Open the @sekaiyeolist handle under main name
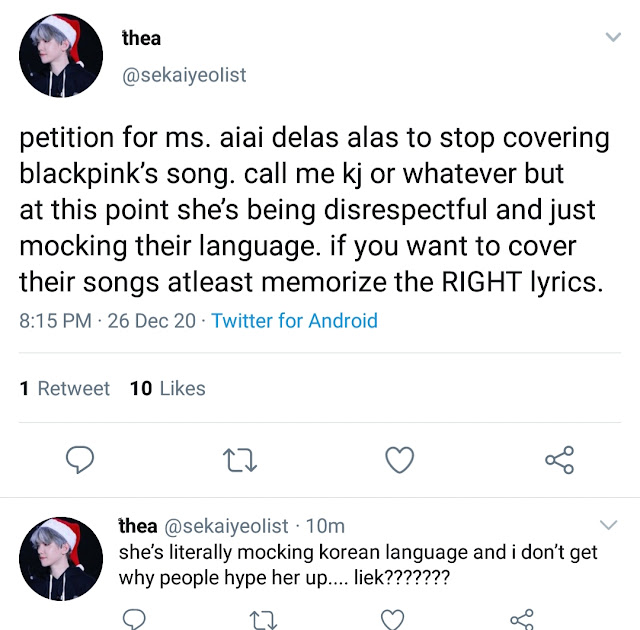This screenshot has width=640, height=630. pos(184,75)
